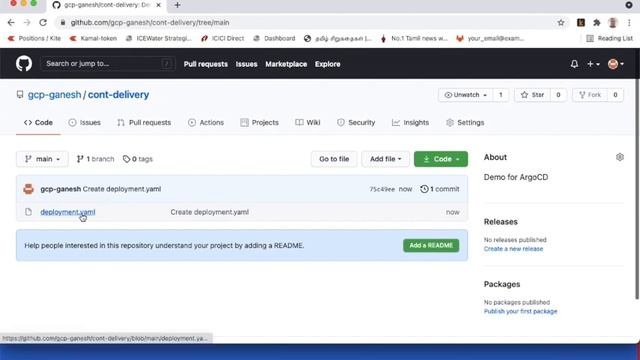Reload the page
Viewport: 640px width, 360px height.
click(43, 22)
